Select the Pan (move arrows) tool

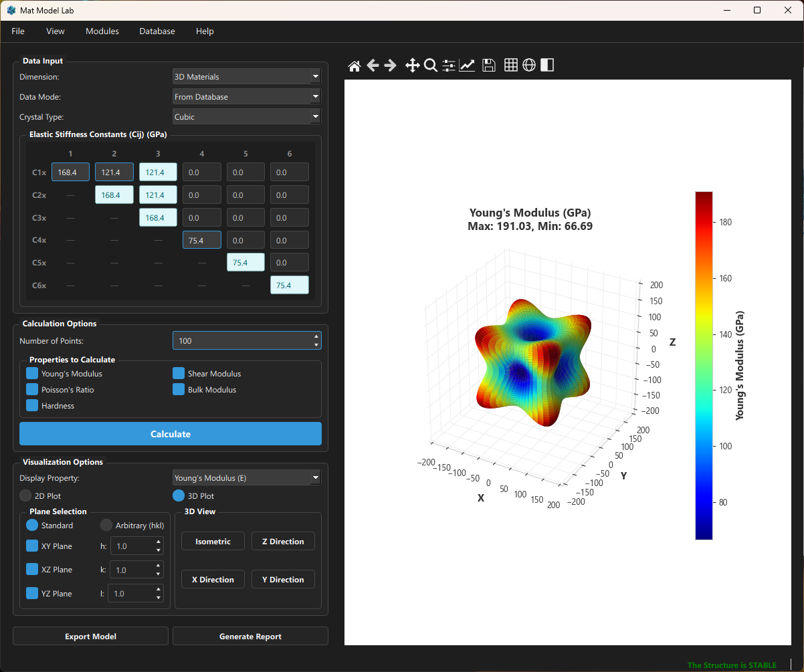[x=412, y=66]
